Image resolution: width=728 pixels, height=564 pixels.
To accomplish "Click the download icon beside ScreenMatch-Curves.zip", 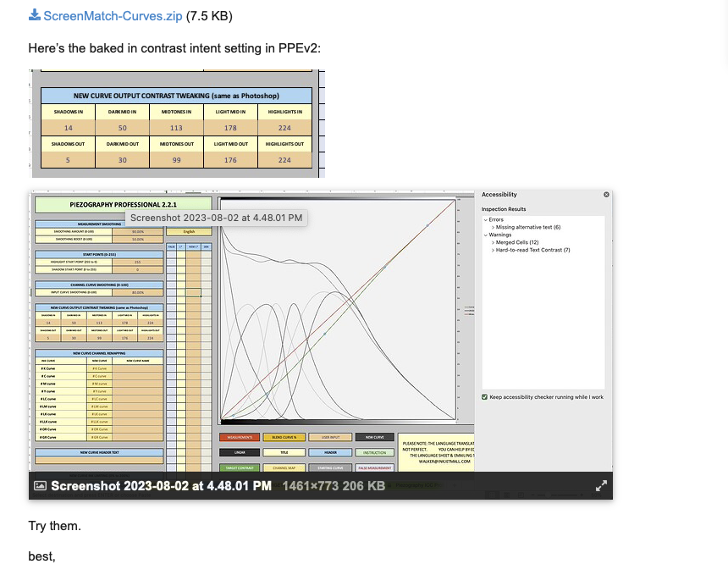I will point(34,15).
